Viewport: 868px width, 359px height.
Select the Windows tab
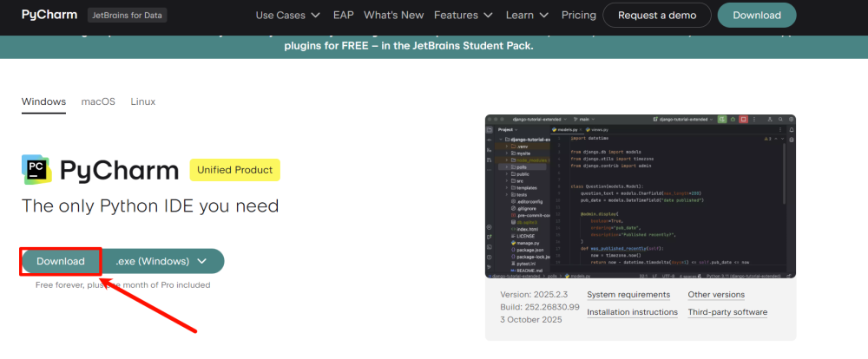pyautogui.click(x=43, y=101)
